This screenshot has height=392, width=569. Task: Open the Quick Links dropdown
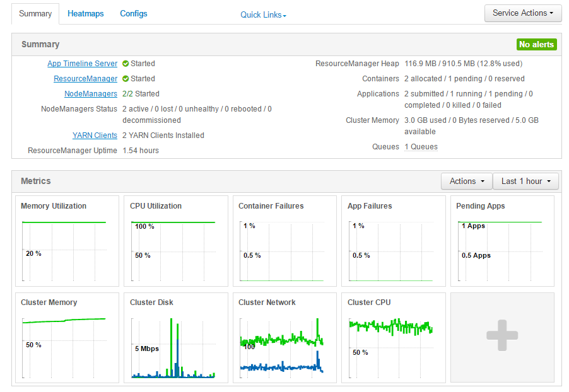(x=262, y=14)
